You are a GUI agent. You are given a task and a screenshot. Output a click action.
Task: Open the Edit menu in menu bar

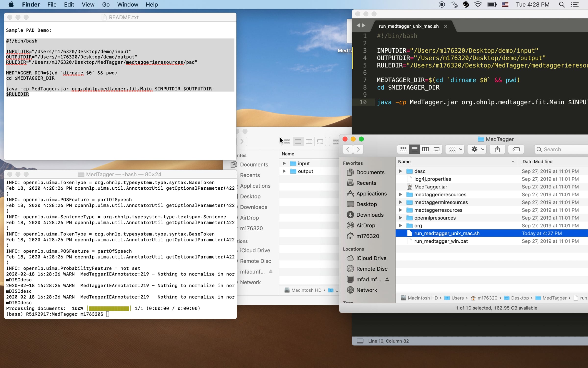point(69,4)
